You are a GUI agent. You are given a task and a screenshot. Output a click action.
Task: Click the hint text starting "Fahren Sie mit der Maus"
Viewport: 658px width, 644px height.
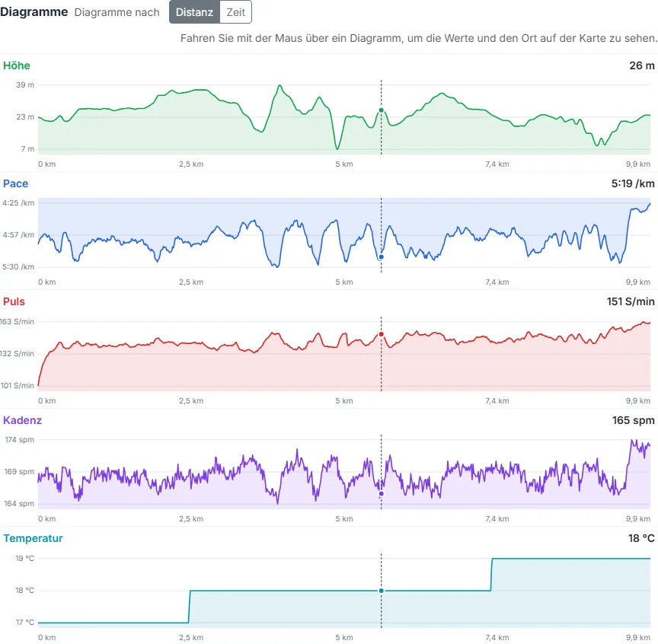coord(419,38)
